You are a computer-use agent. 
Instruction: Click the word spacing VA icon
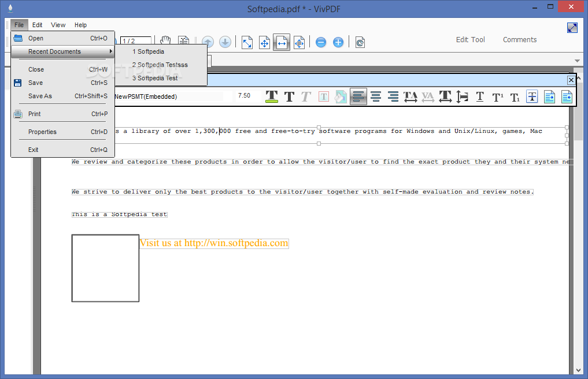(427, 96)
